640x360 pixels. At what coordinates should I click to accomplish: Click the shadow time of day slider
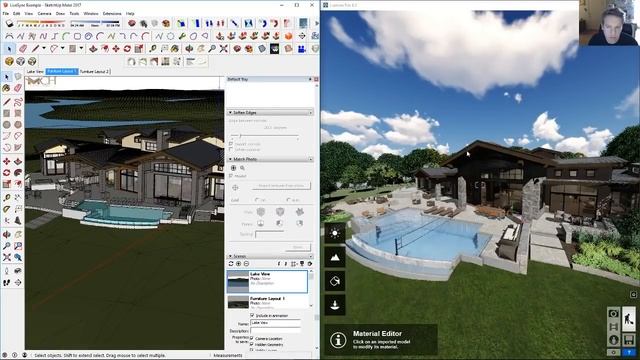pyautogui.click(x=95, y=21)
